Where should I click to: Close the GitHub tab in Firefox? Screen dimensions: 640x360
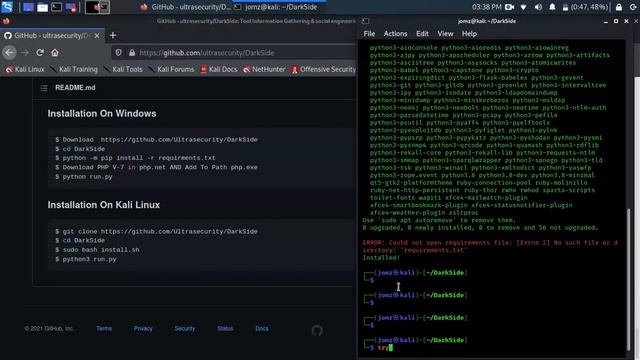pos(97,36)
